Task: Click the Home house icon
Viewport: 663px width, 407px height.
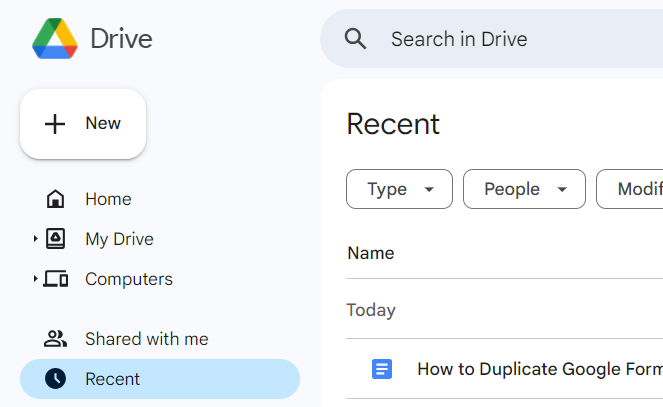Action: click(x=56, y=199)
